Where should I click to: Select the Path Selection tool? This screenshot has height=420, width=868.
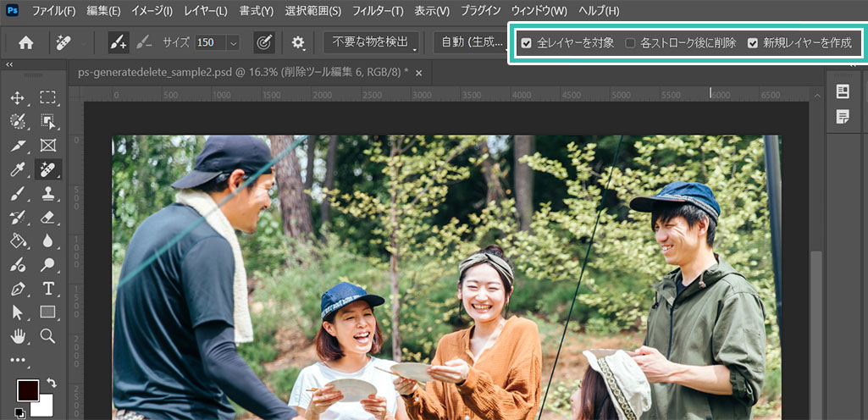pyautogui.click(x=18, y=312)
